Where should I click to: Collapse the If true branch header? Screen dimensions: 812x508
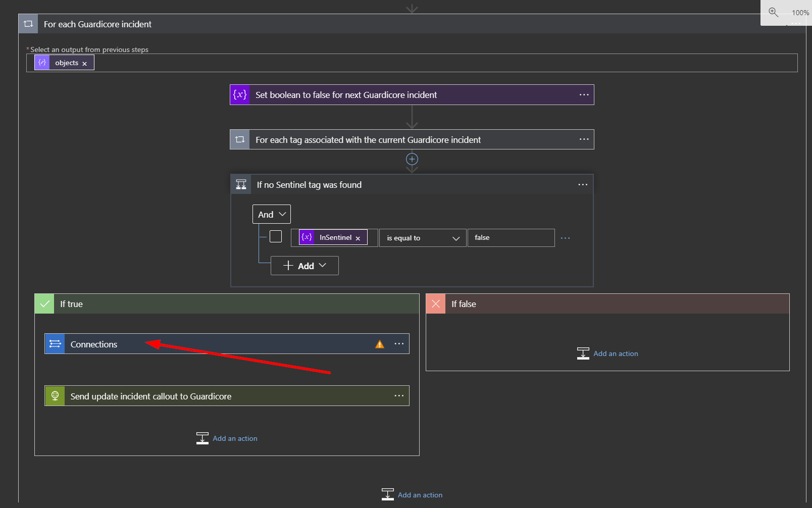tap(227, 304)
